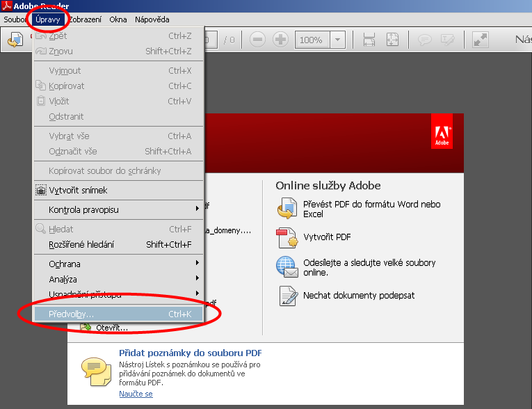
Task: Switch to read mode with arrows icon
Action: click(481, 40)
